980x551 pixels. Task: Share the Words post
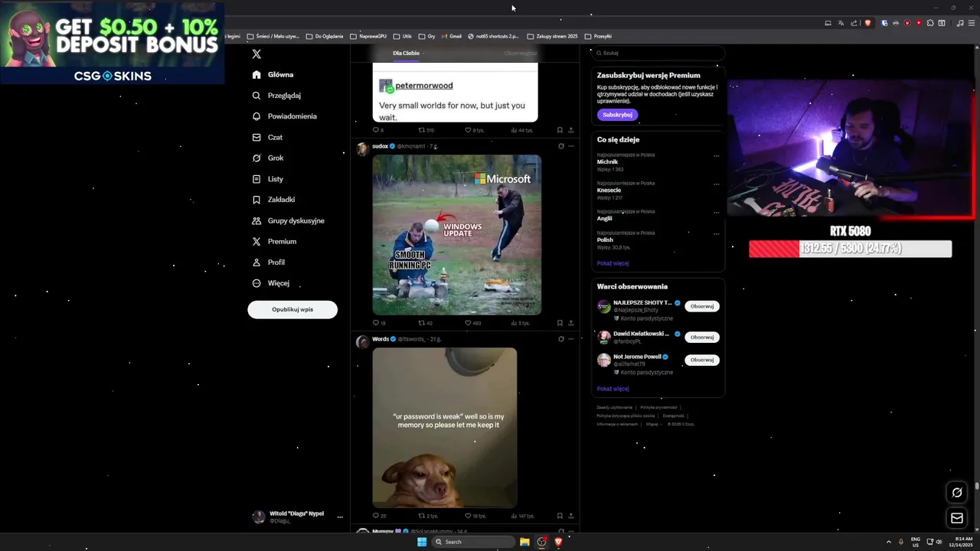click(570, 516)
